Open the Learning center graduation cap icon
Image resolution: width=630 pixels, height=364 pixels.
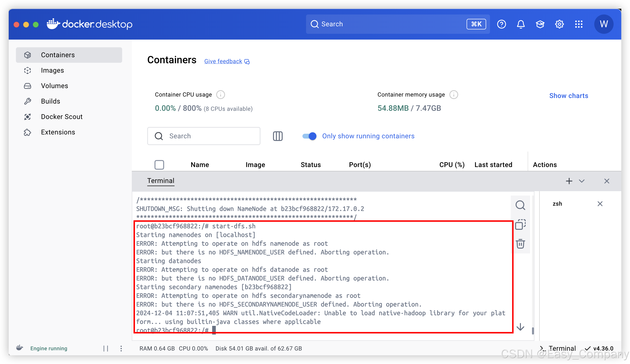(540, 24)
